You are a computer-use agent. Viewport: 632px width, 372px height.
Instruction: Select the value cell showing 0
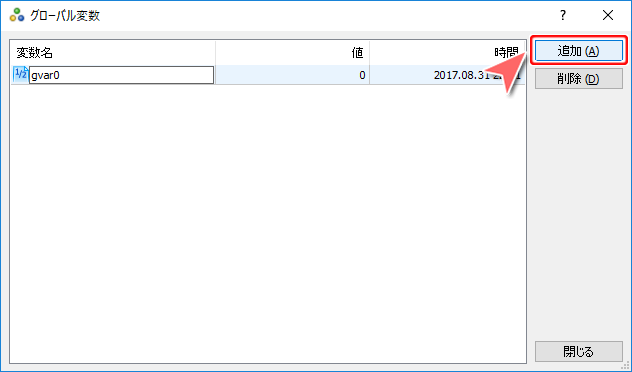tap(293, 75)
